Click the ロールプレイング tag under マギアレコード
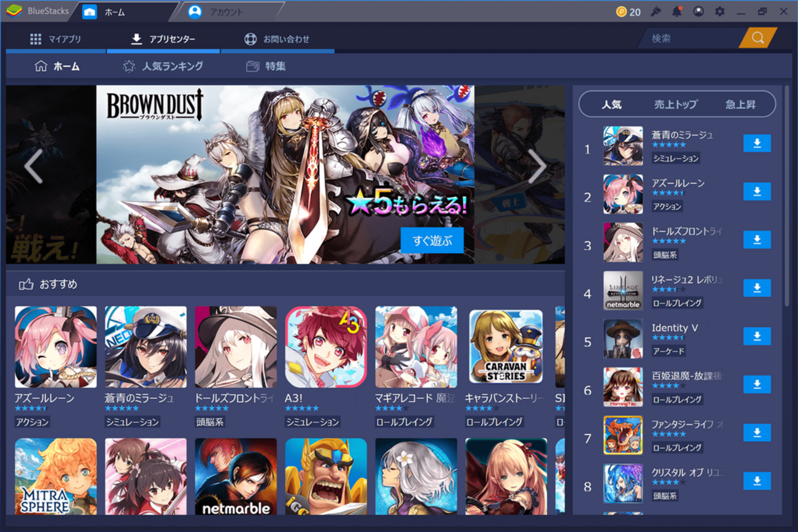The height and width of the screenshot is (532, 798). point(405,422)
